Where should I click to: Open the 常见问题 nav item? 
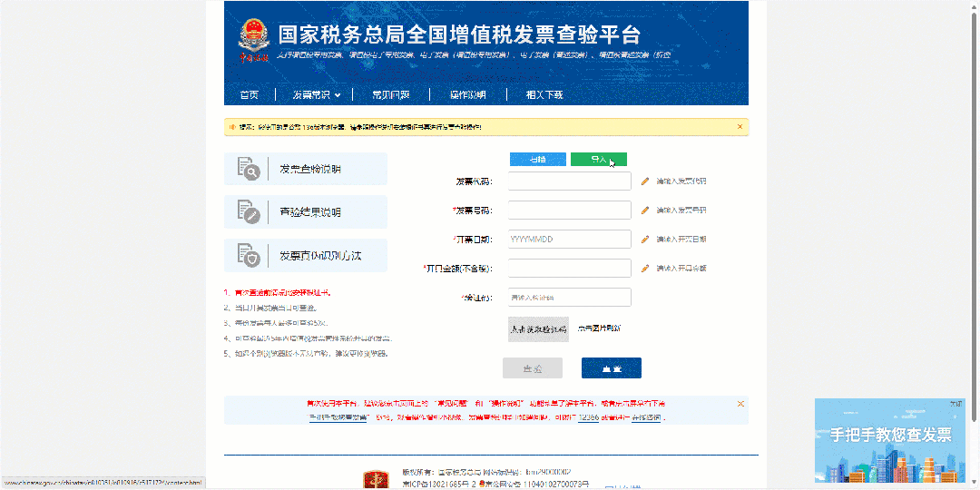(x=391, y=95)
